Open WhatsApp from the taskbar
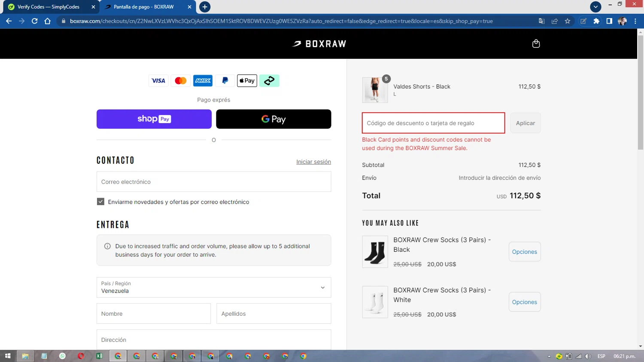 pos(63,356)
